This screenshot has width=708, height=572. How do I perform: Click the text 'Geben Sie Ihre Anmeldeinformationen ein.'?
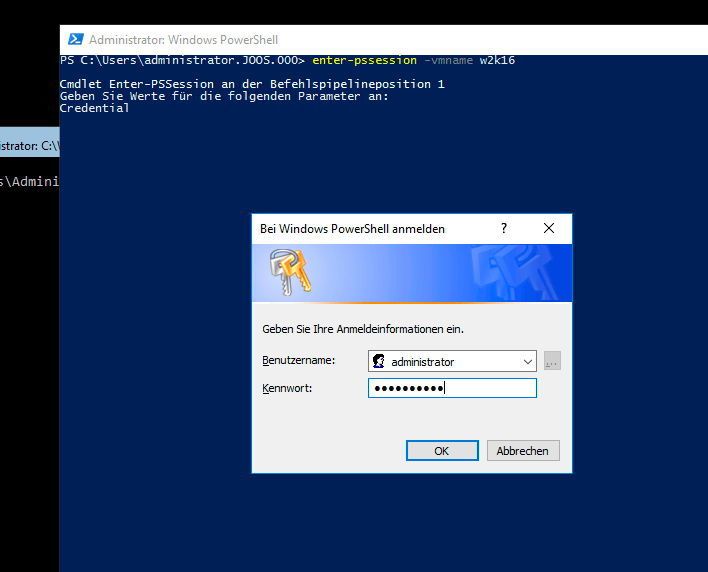click(x=363, y=329)
